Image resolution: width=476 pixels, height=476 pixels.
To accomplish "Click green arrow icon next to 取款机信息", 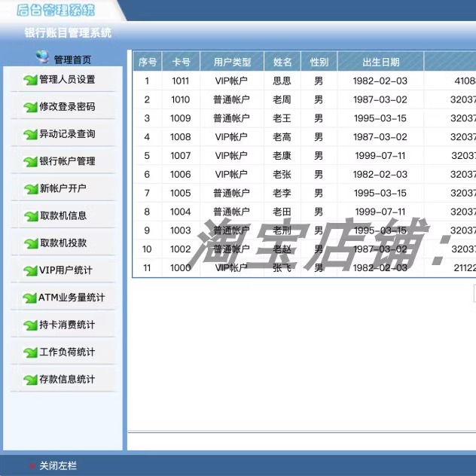I will point(31,216).
